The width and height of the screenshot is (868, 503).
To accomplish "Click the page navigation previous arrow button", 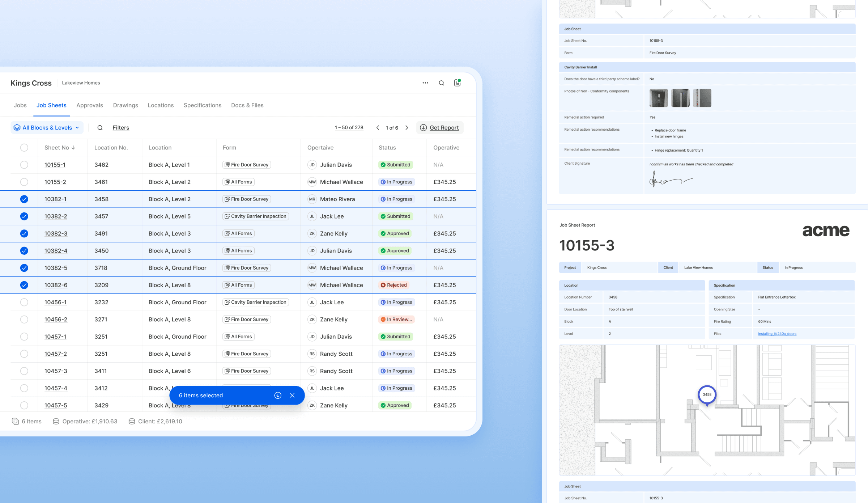I will (x=376, y=127).
